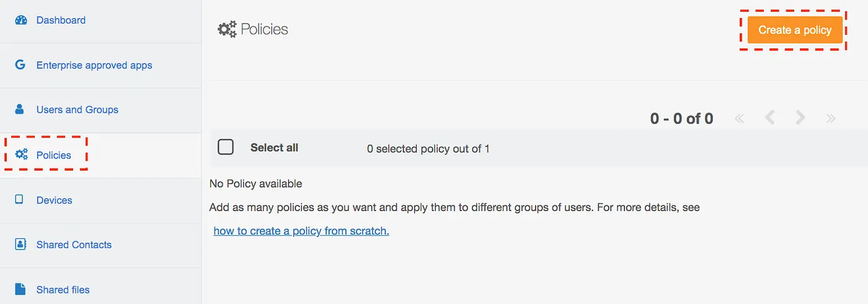Go to previous page of policies
Screen dimensions: 868x304
click(x=769, y=117)
